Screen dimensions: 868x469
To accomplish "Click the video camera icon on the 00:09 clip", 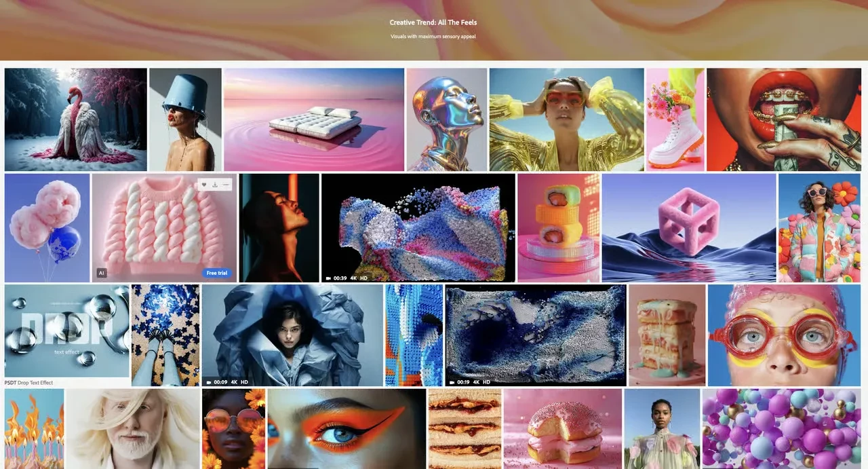I will pos(209,382).
